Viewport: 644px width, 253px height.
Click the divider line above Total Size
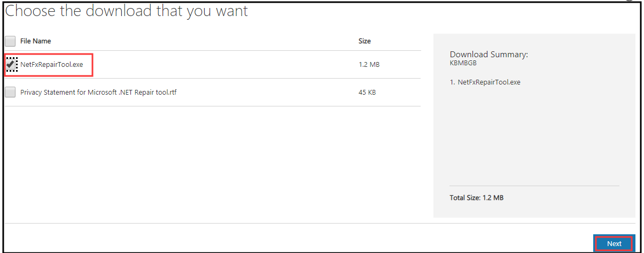click(x=534, y=186)
